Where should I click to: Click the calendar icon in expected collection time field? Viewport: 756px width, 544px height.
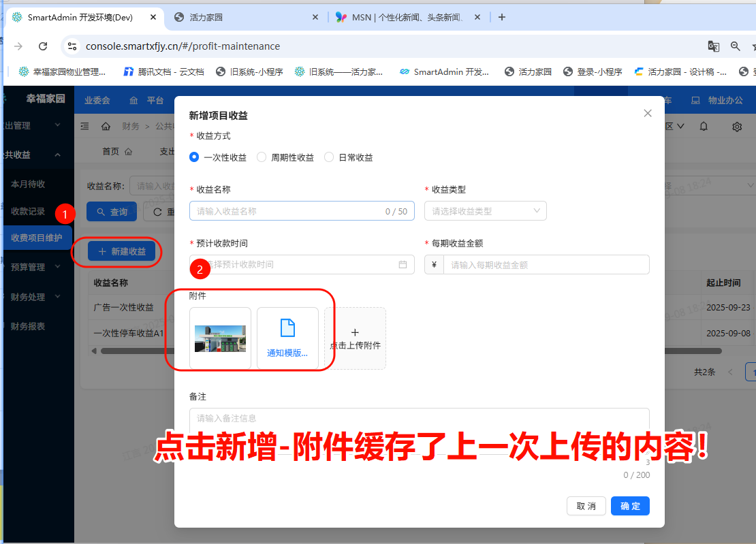(403, 264)
